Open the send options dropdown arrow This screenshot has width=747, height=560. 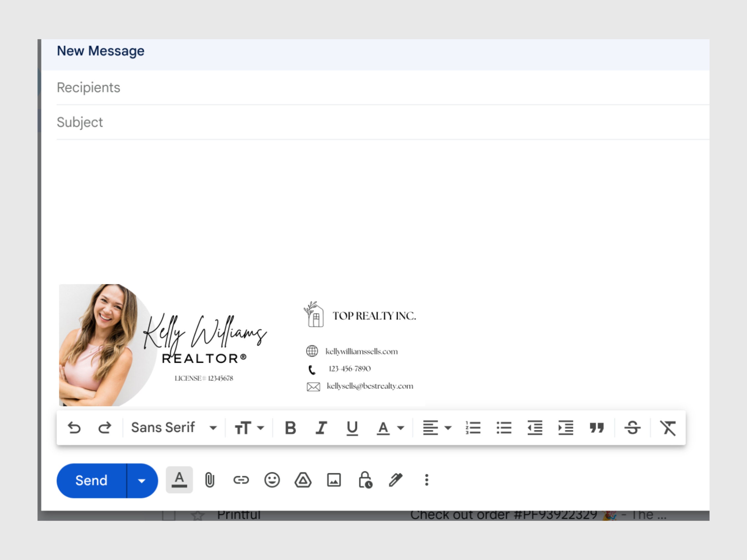[x=141, y=480]
